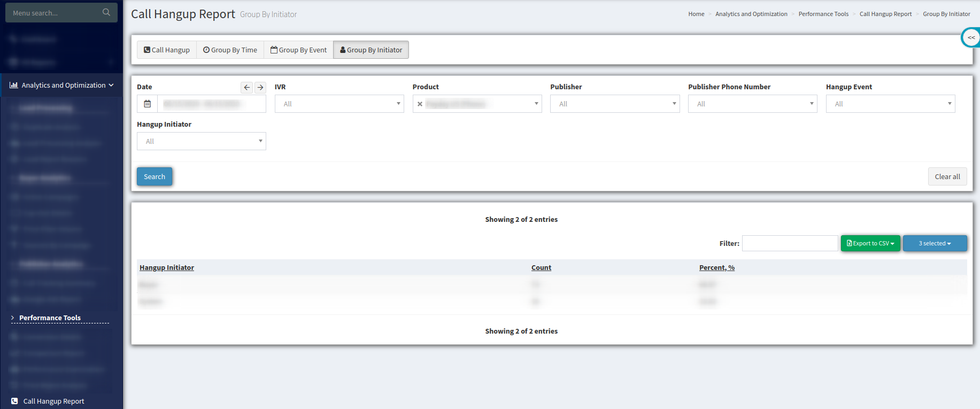
Task: Click the calendar icon beside the Date field
Action: (148, 104)
